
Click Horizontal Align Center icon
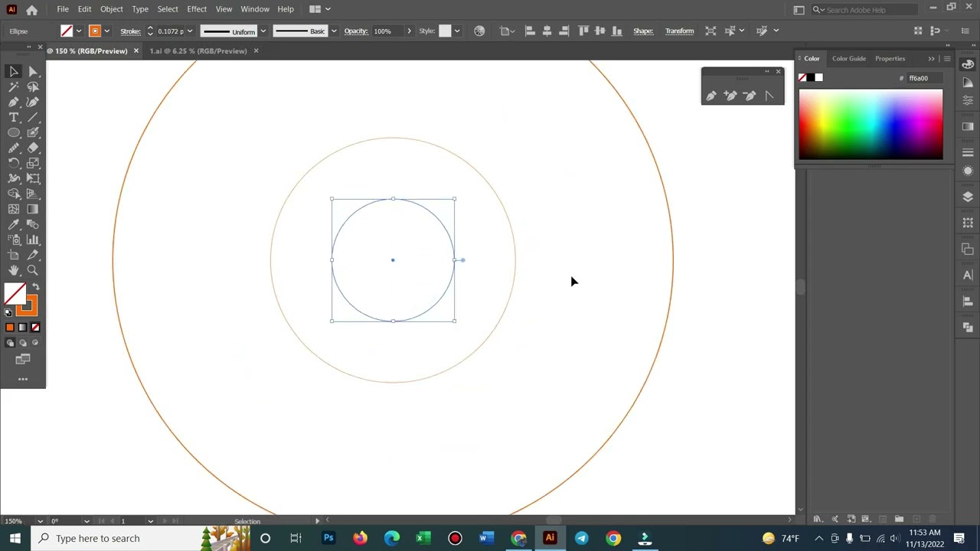(547, 31)
